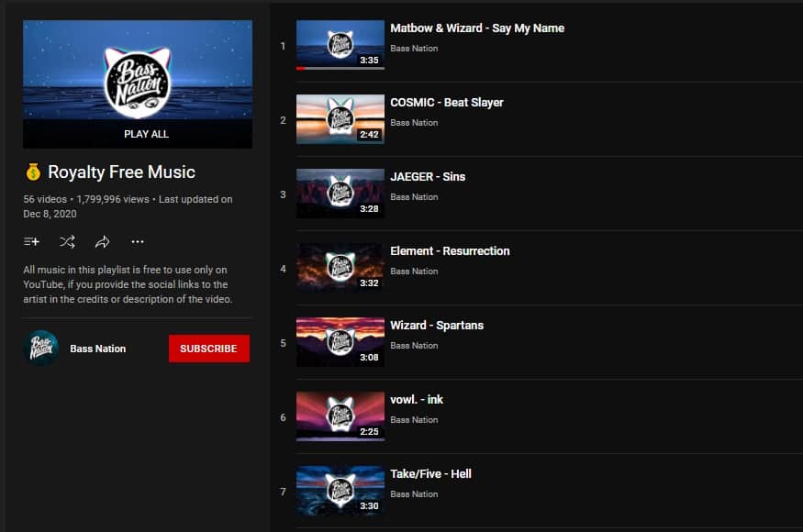Click the playlist description text

pyautogui.click(x=128, y=284)
